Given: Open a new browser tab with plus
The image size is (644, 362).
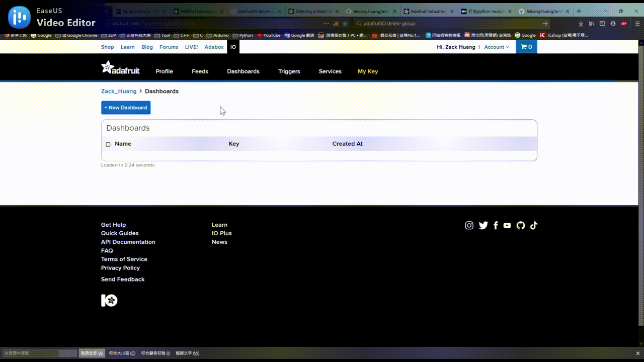Looking at the screenshot, I should 579,11.
